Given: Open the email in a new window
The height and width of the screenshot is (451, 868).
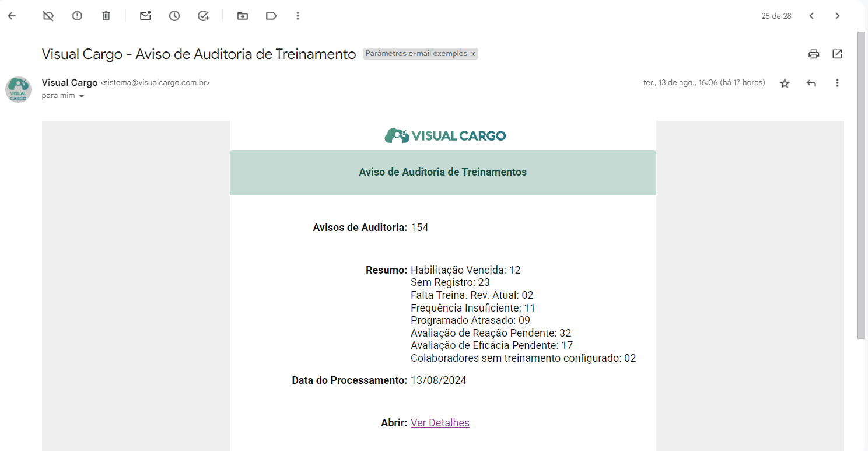Looking at the screenshot, I should click(837, 54).
